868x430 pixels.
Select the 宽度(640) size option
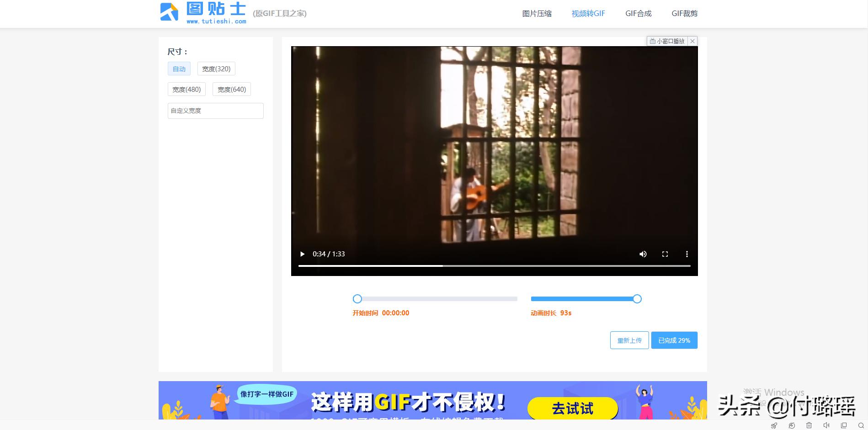pyautogui.click(x=232, y=89)
